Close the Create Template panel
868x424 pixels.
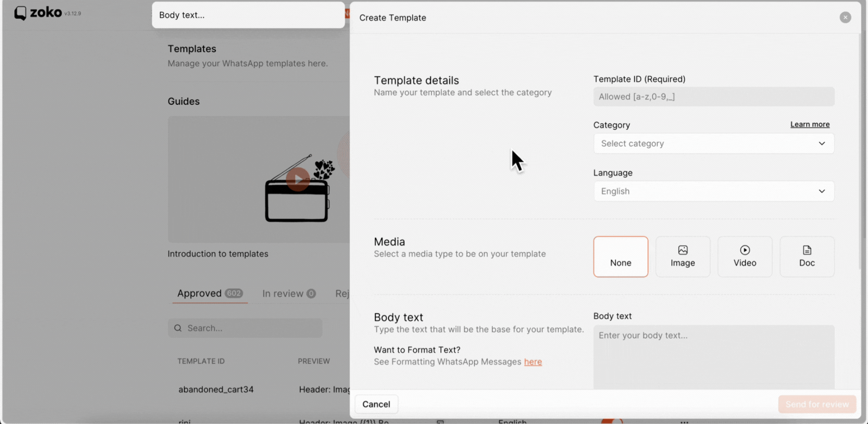pos(845,17)
